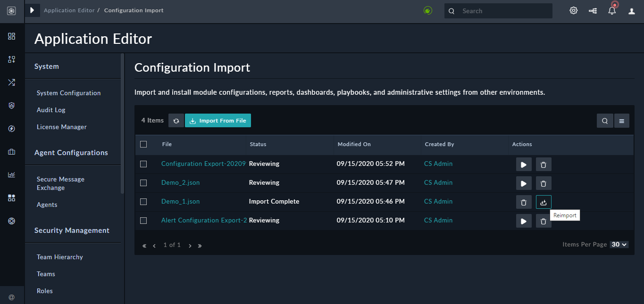Expand the filter list icon near the search

[622, 121]
